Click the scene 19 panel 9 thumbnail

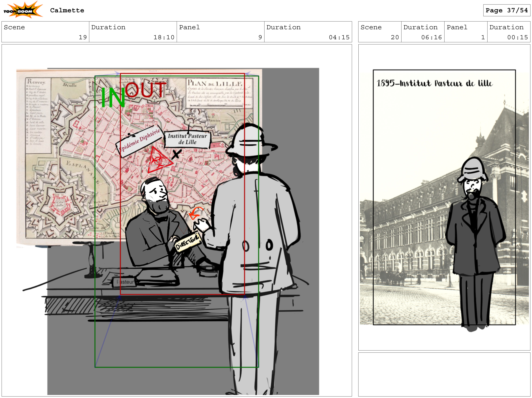coord(177,220)
